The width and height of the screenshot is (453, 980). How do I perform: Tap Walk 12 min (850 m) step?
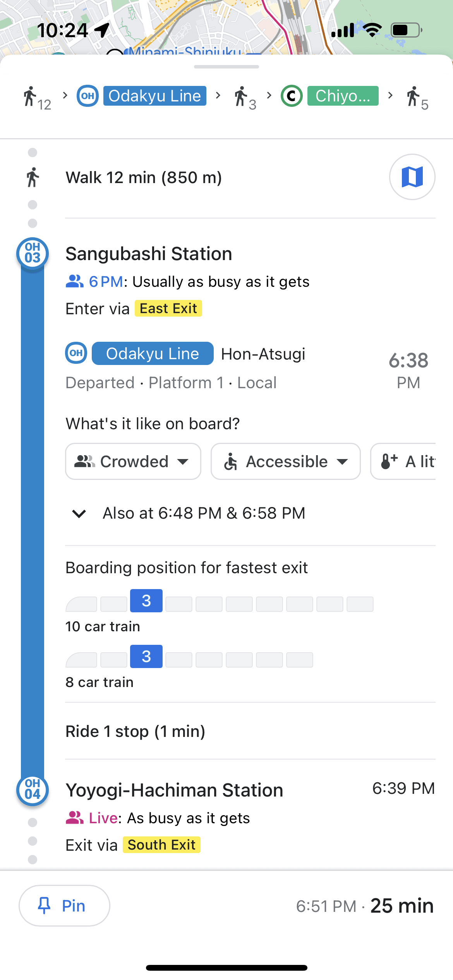coord(144,178)
